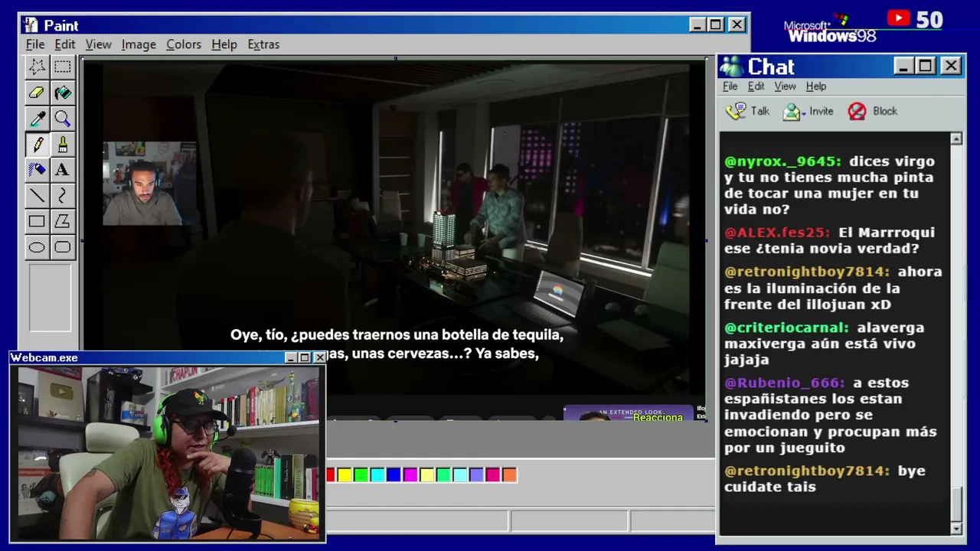Select the Magnifier tool
980x551 pixels.
point(63,119)
